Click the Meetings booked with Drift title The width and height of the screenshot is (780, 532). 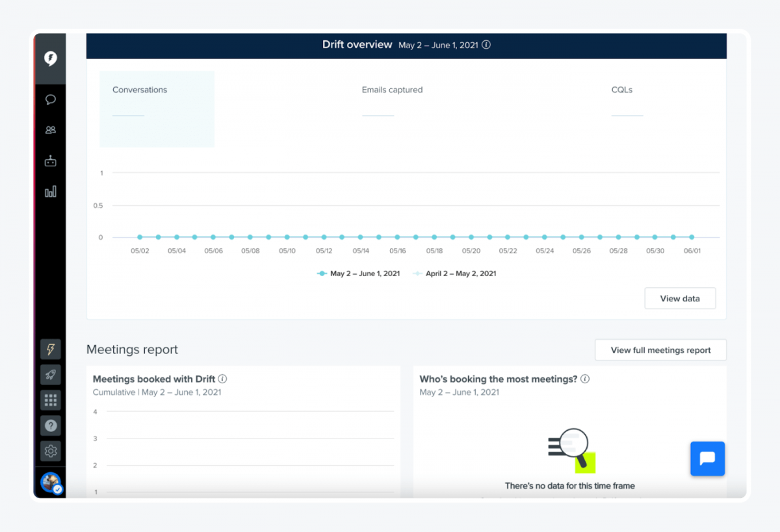[154, 379]
